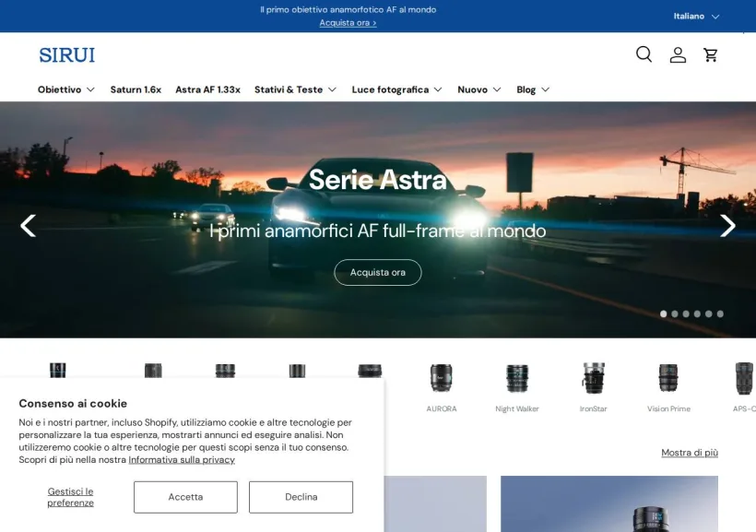Open the shopping cart icon
Viewport: 756px width, 532px height.
[x=711, y=55]
